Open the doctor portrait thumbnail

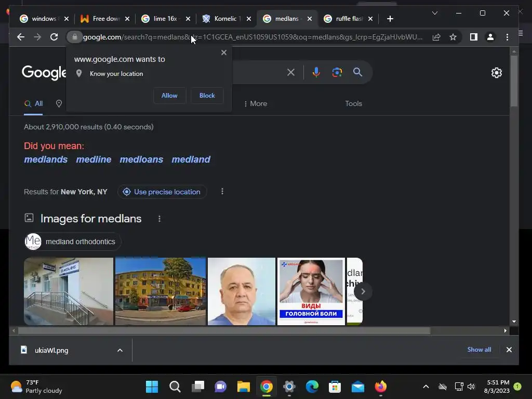[x=242, y=291]
